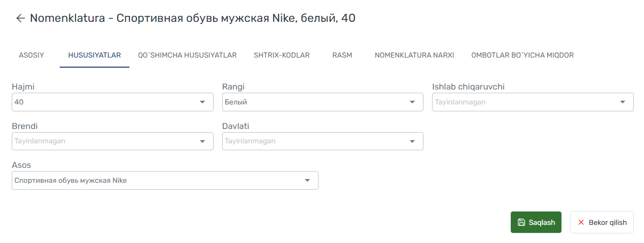Select the HUSUSIYATLAR tab
This screenshot has width=644, height=243.
(x=94, y=55)
